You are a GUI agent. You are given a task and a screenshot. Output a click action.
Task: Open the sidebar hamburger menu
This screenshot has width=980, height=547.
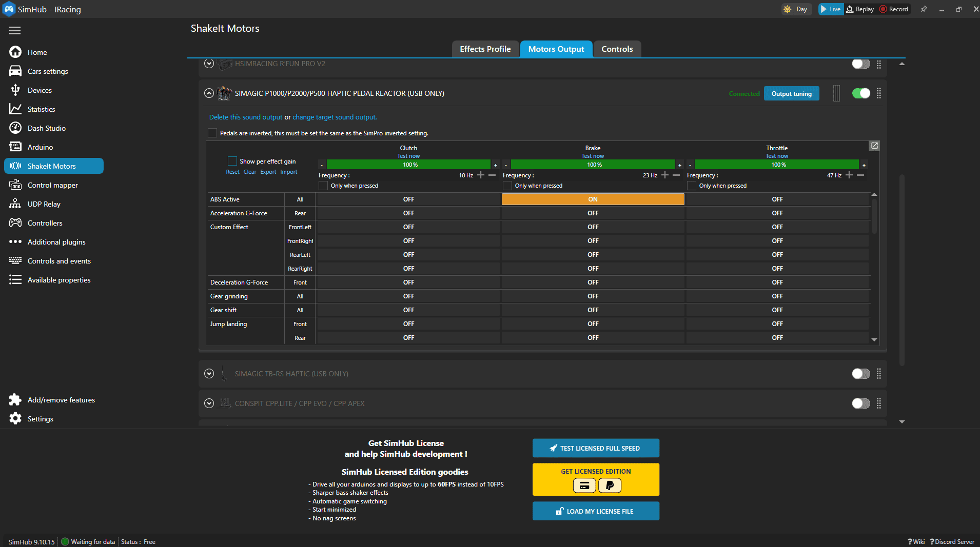click(15, 30)
